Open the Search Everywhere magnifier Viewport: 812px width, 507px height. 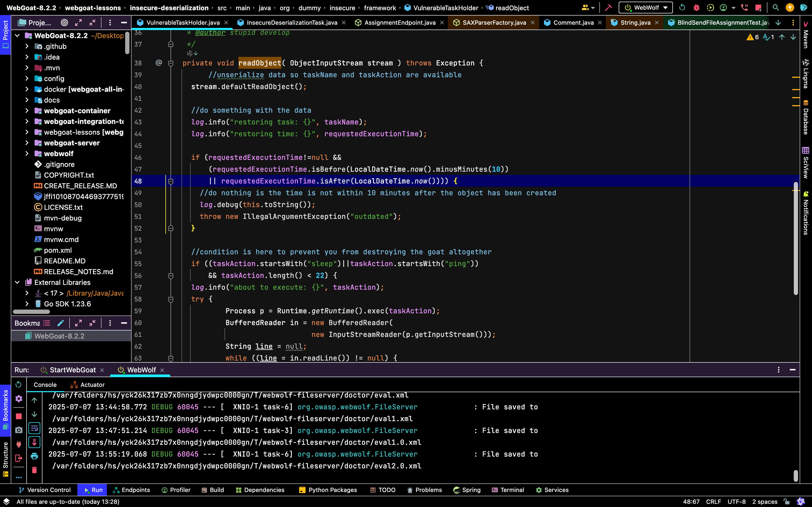[x=775, y=8]
